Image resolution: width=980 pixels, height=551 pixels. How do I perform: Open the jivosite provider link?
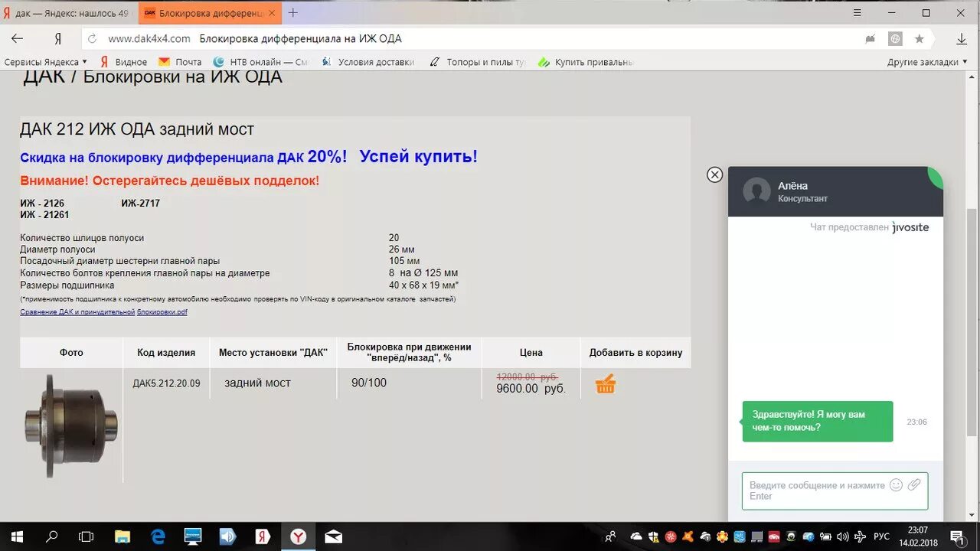point(910,227)
